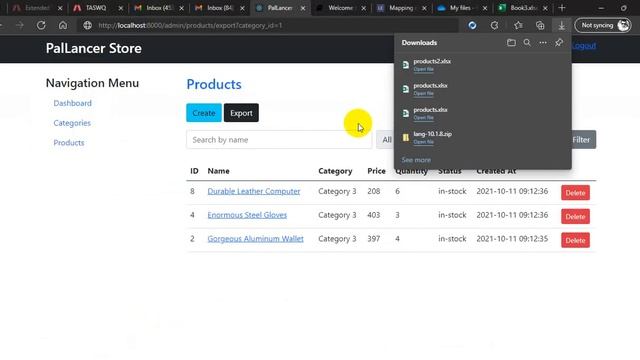
Task: Click the Filter button
Action: click(581, 140)
